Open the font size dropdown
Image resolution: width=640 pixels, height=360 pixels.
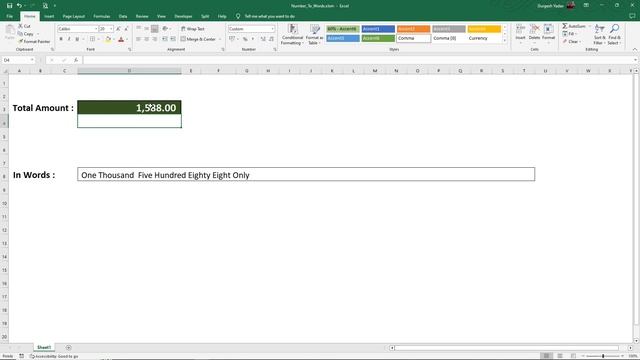111,29
